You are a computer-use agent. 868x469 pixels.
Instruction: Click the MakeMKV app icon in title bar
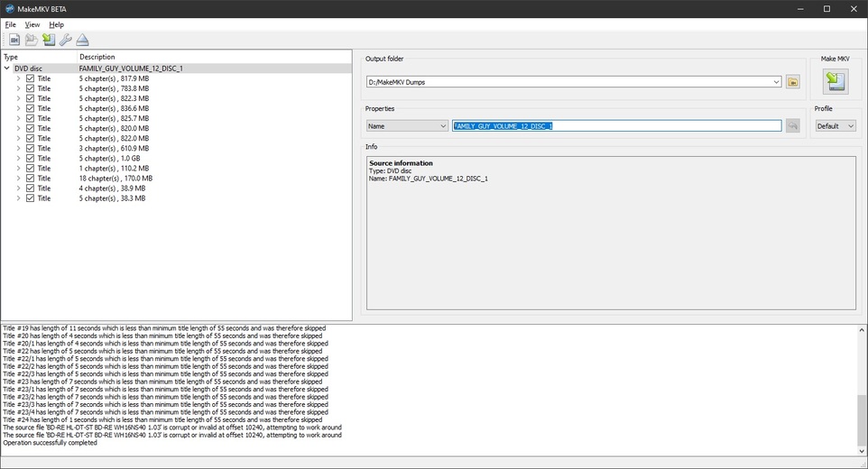(9, 9)
